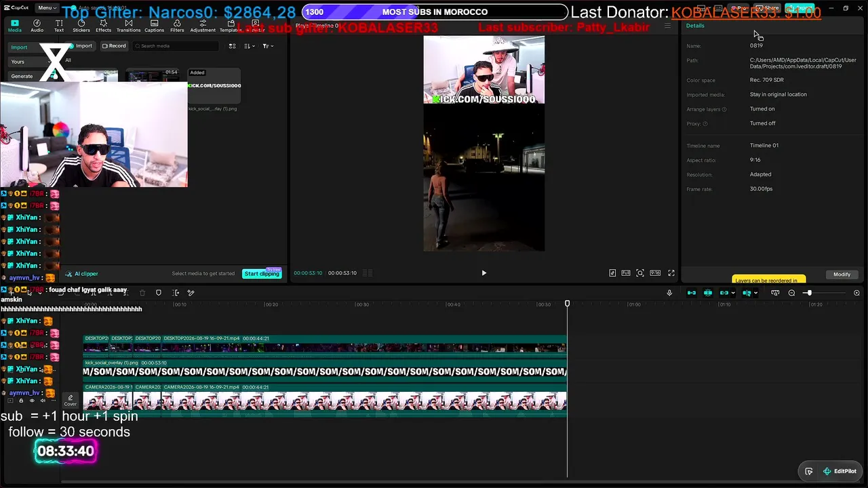This screenshot has height=488, width=868.
Task: Open the CapCut Menu dropdown
Action: (47, 8)
